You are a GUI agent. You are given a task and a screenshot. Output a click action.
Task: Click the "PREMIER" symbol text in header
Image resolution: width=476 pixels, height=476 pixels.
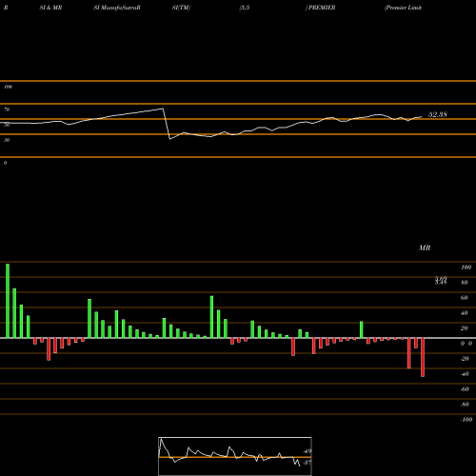[322, 8]
